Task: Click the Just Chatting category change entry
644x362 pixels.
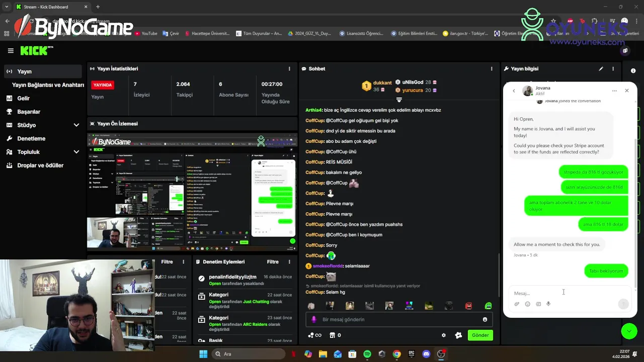Action: coord(245,301)
